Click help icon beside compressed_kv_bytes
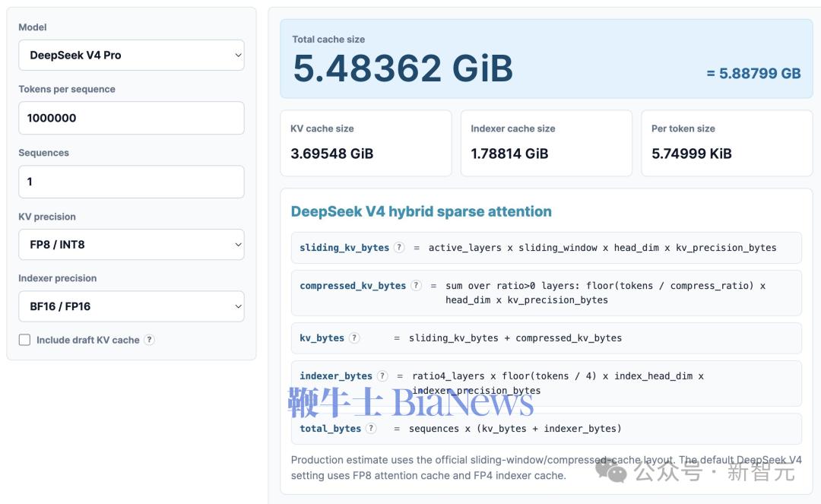The height and width of the screenshot is (504, 821). (x=416, y=285)
